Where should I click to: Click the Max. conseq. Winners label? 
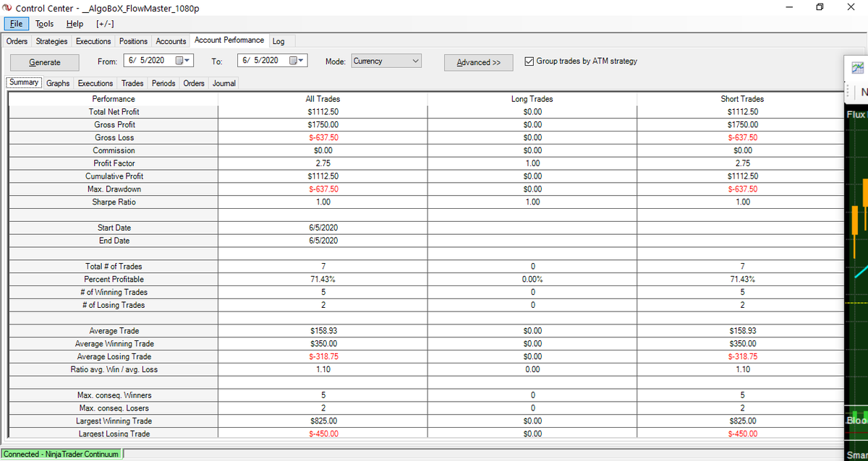coord(114,395)
